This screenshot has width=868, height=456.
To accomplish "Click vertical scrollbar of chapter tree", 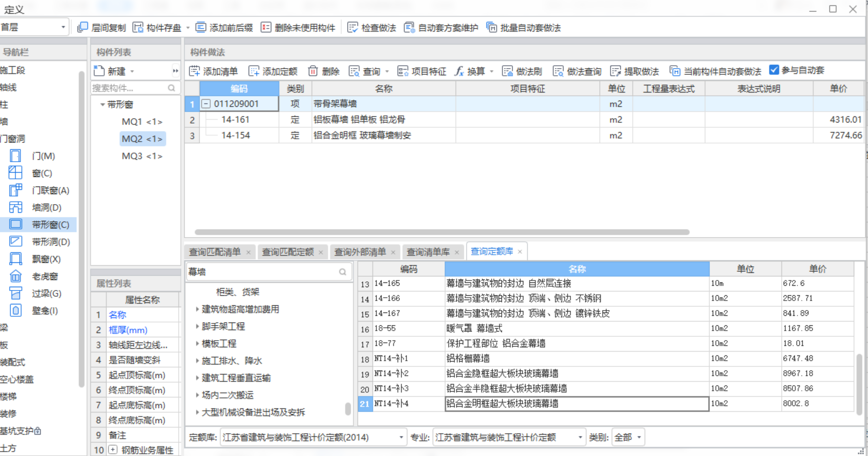I will 349,409.
